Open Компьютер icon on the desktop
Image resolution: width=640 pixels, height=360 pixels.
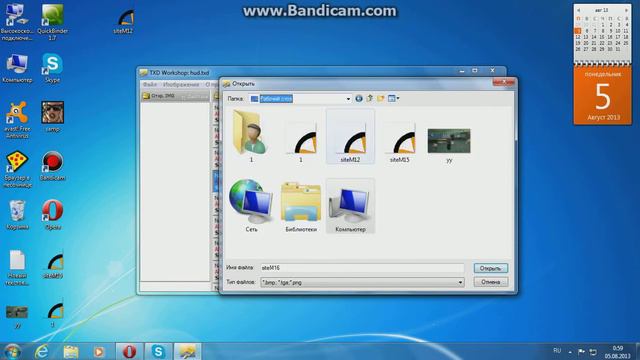coord(17,68)
